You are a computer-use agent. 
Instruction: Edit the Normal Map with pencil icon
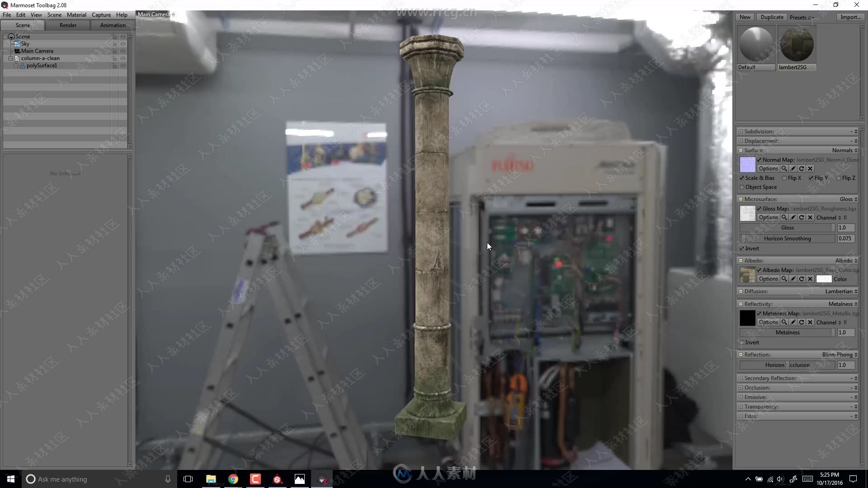793,169
